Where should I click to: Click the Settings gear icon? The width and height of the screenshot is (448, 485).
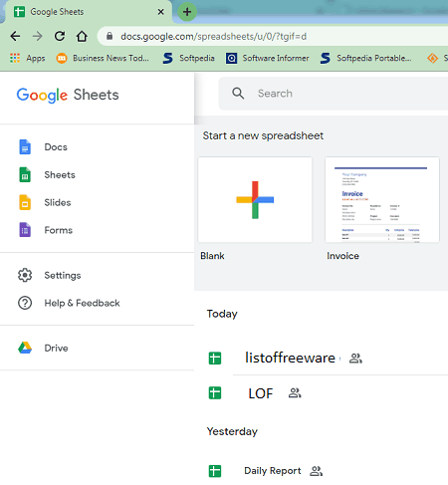(x=25, y=275)
